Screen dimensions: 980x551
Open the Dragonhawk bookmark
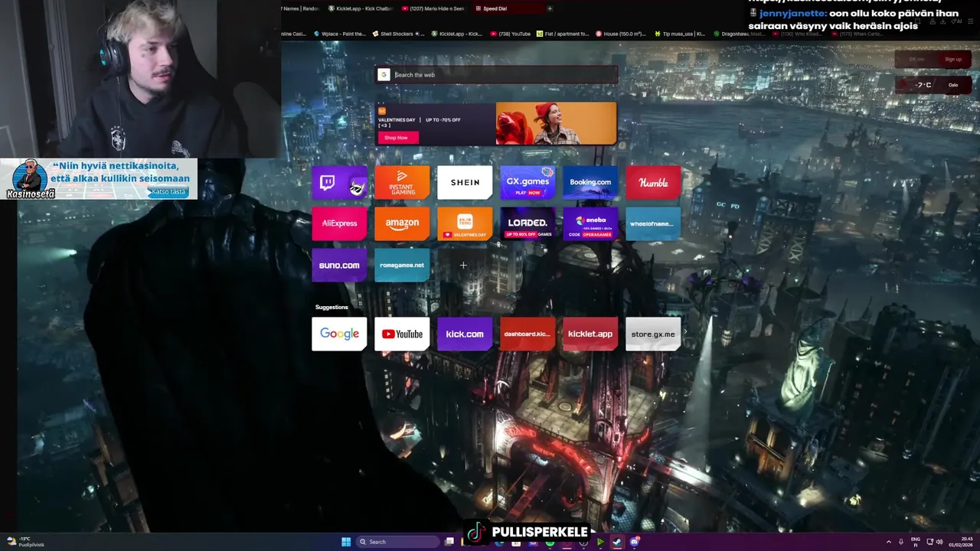coord(739,34)
